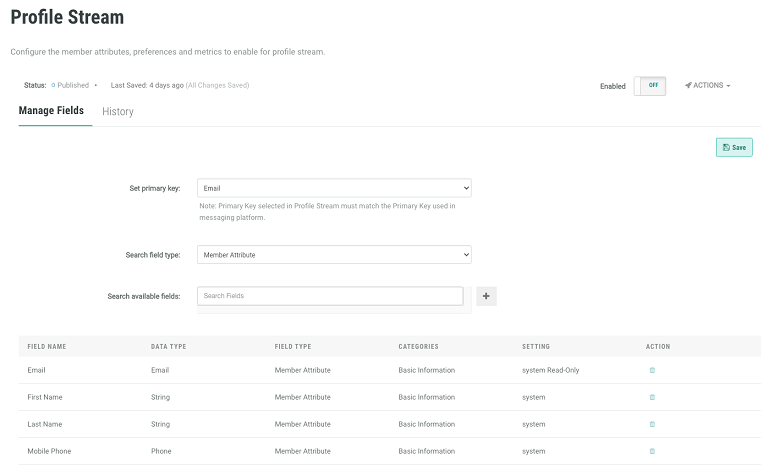Click the Data Type column header

[169, 347]
